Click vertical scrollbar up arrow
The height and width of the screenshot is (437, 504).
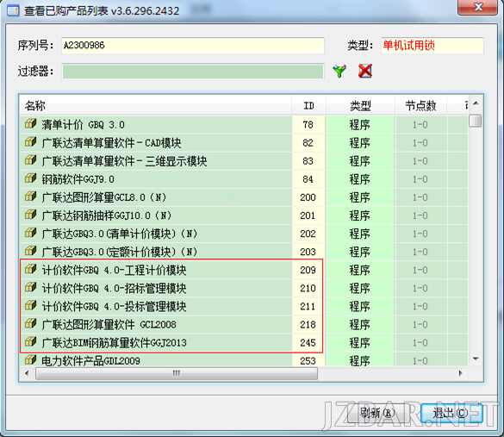pos(476,104)
